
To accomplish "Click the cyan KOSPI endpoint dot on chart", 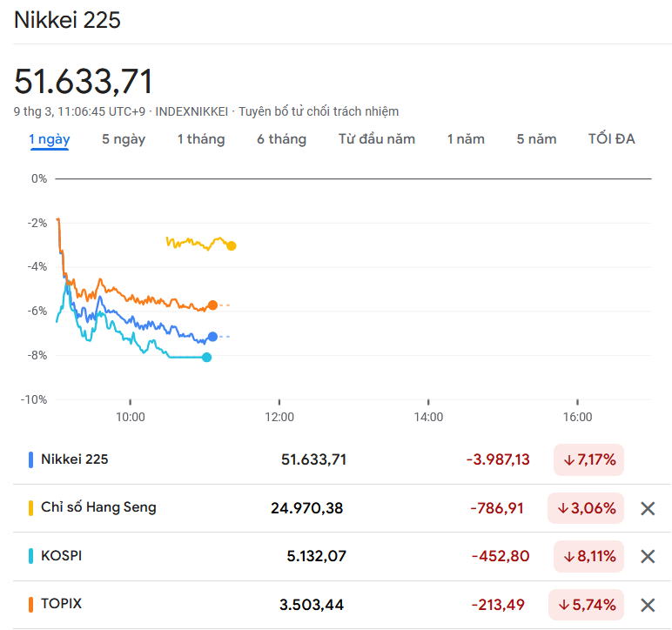I will tap(206, 357).
